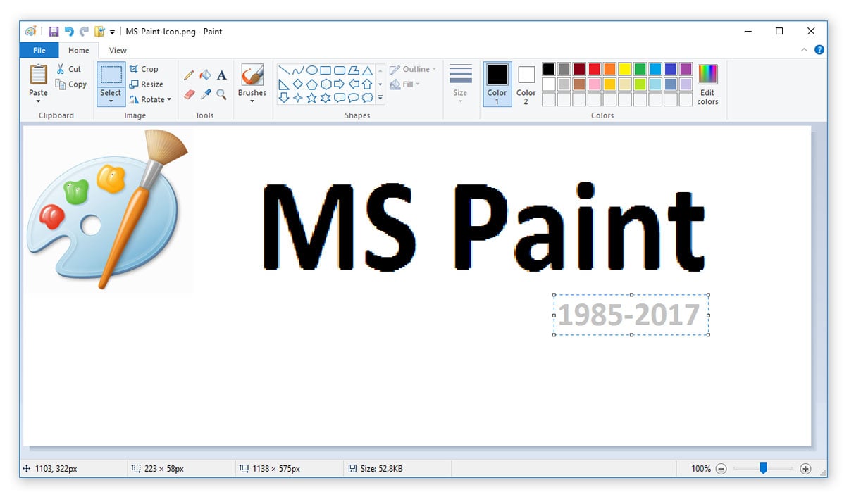Open Edit colors dialog
The height and width of the screenshot is (504, 849).
707,84
